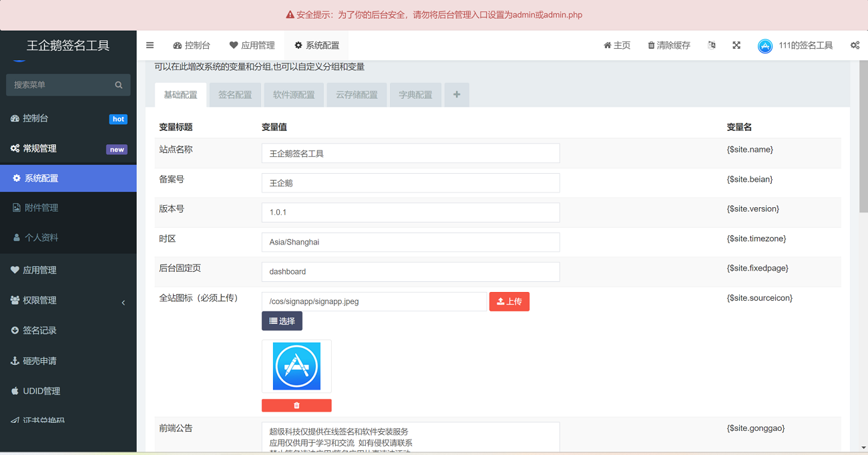868x455 pixels.
Task: Toggle the sidebar hamburger menu icon
Action: [x=150, y=45]
